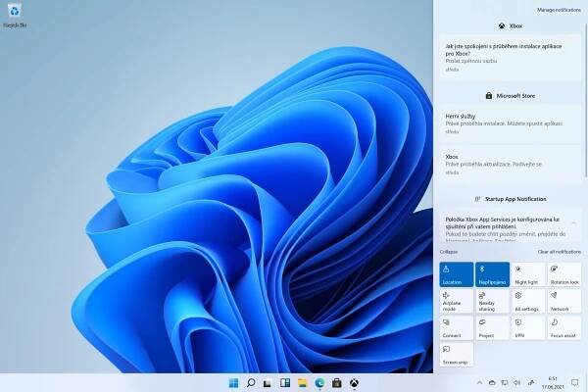Toggle the Night light tile
The height and width of the screenshot is (392, 588).
(x=529, y=273)
